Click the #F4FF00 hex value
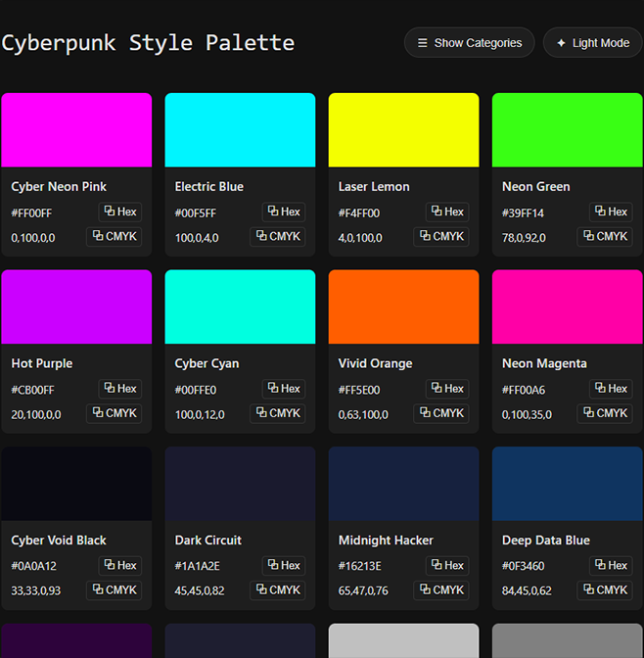 [359, 213]
